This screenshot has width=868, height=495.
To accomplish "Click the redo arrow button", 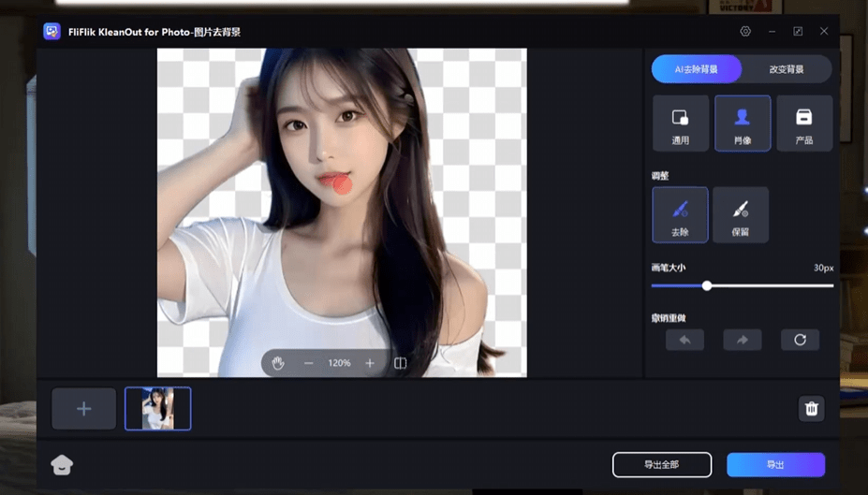I will (x=743, y=340).
